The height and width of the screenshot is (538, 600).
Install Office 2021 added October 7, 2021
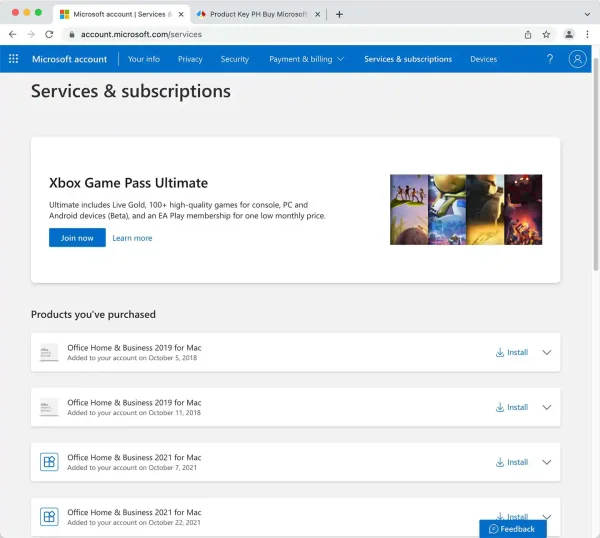click(512, 462)
